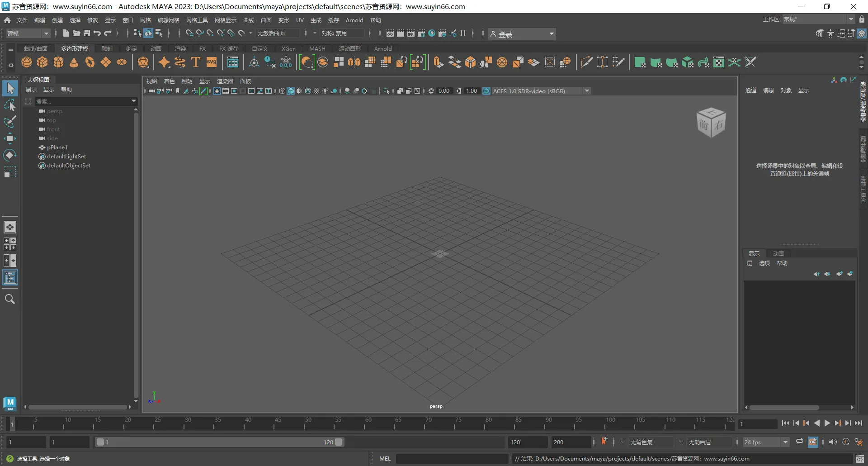Open the SVG creation tool
Viewport: 868px width, 466px height.
pyautogui.click(x=211, y=62)
